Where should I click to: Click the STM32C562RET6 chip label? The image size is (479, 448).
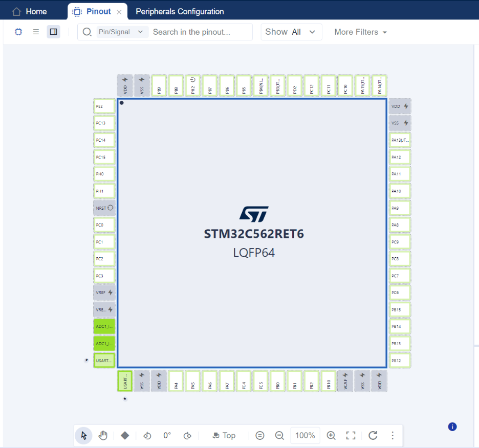coord(254,234)
